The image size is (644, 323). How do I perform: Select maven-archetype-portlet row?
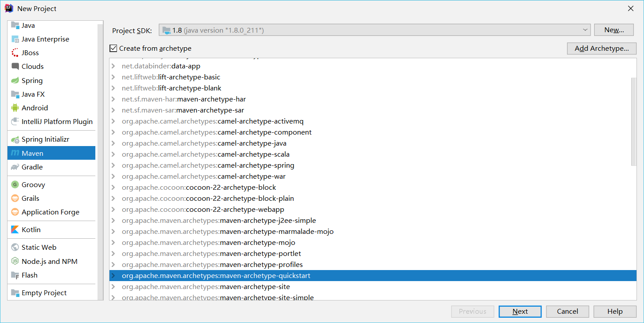[x=373, y=254]
